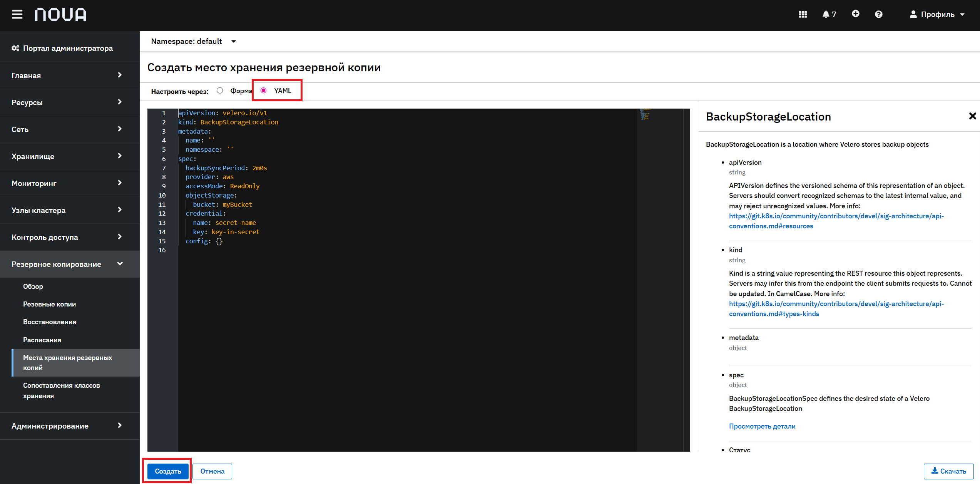
Task: Click the 'backupSyncPeriod: 2m0s' line
Action: [x=226, y=168]
